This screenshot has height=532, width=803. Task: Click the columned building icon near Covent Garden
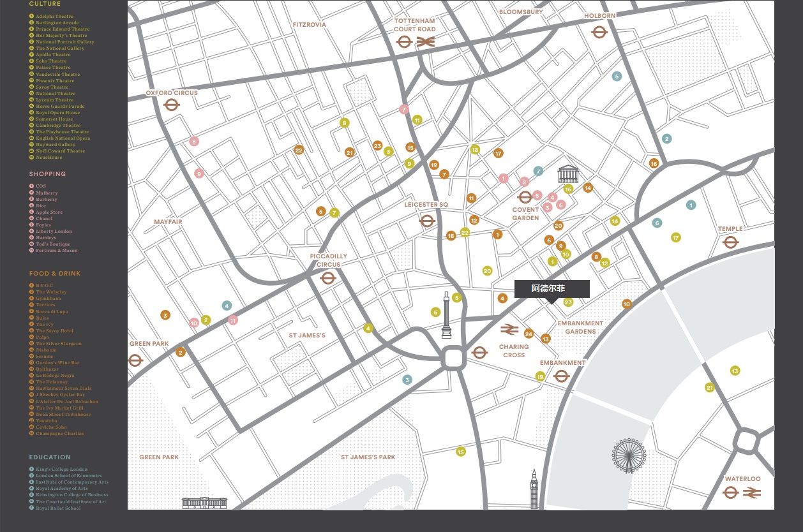click(567, 174)
